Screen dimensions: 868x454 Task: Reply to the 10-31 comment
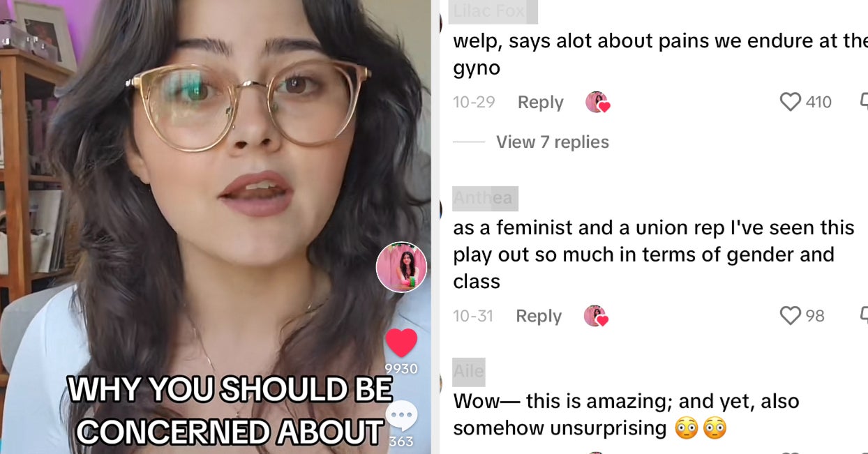pos(539,316)
